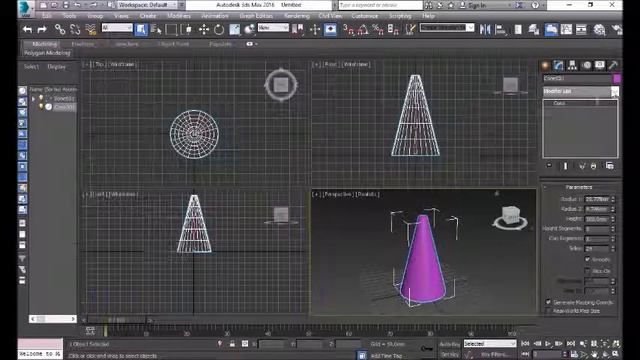Open Utilities tab in command panel
Viewport: 640px width, 360px height.
click(613, 65)
